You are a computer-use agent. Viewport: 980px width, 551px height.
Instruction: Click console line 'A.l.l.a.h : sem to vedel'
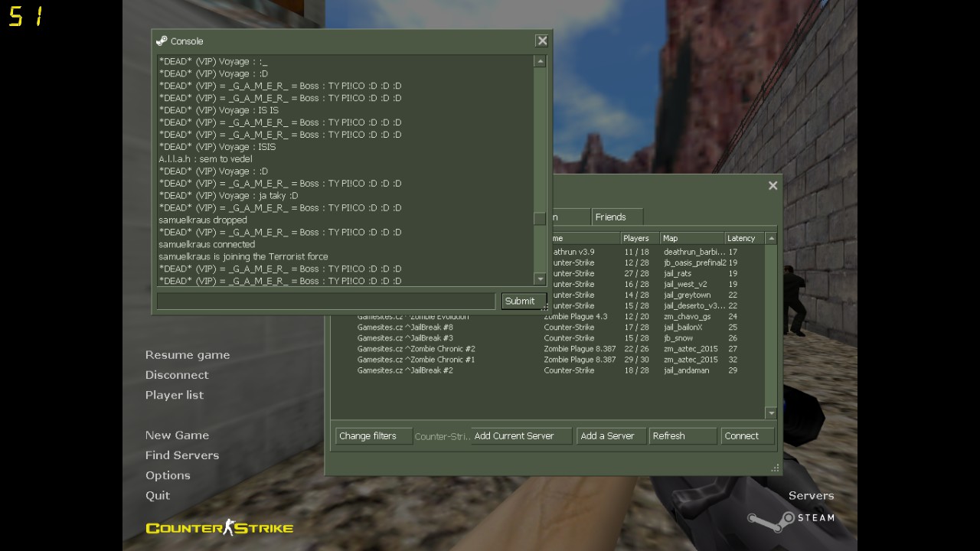[x=205, y=159]
